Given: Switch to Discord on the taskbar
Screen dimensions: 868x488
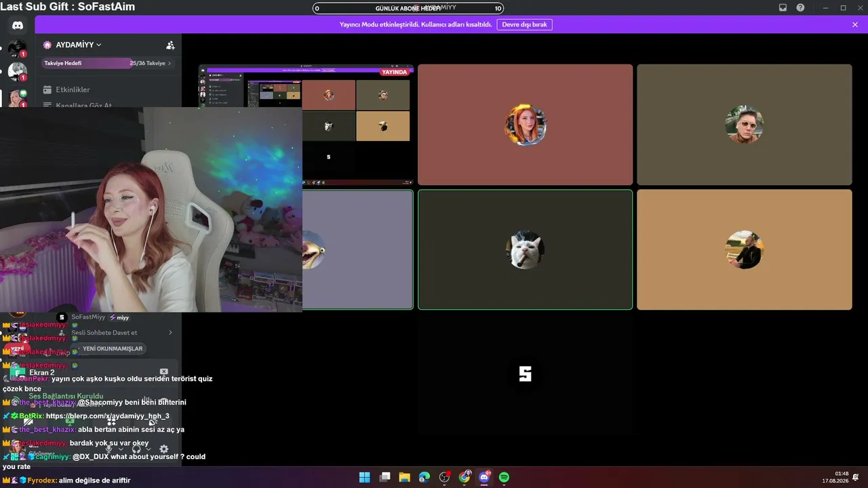Looking at the screenshot, I should tap(484, 477).
